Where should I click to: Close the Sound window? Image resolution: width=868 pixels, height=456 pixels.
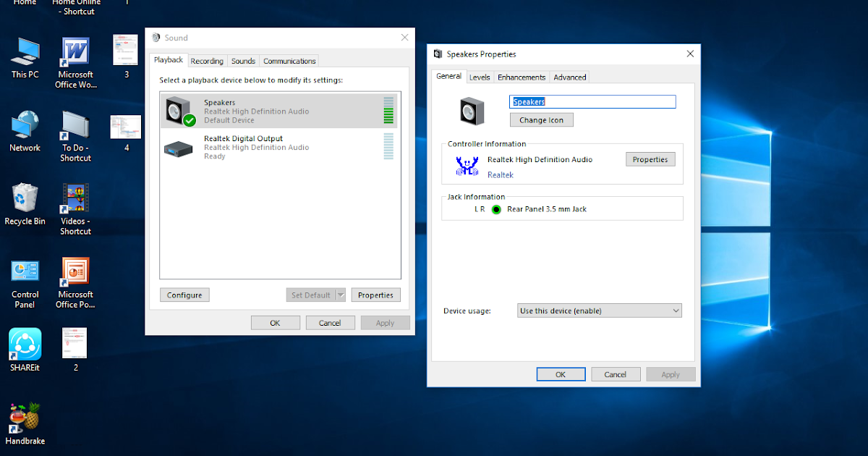(x=404, y=38)
